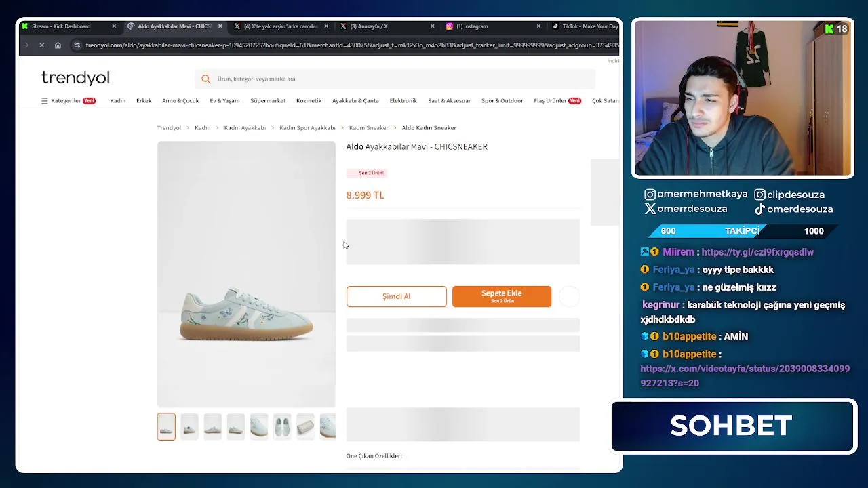The height and width of the screenshot is (488, 868).
Task: Select the sixth product thumbnail
Action: (x=282, y=426)
